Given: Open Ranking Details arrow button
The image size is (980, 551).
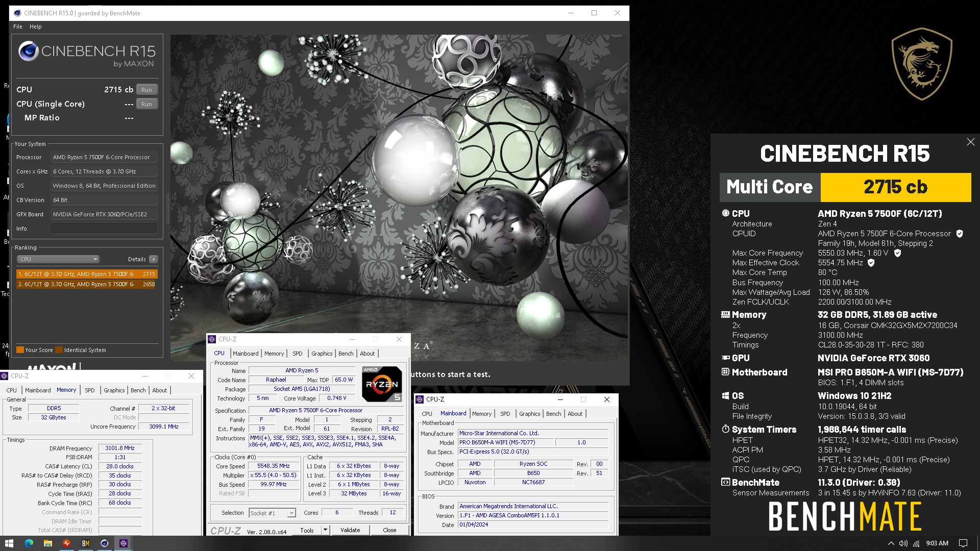Looking at the screenshot, I should click(153, 259).
